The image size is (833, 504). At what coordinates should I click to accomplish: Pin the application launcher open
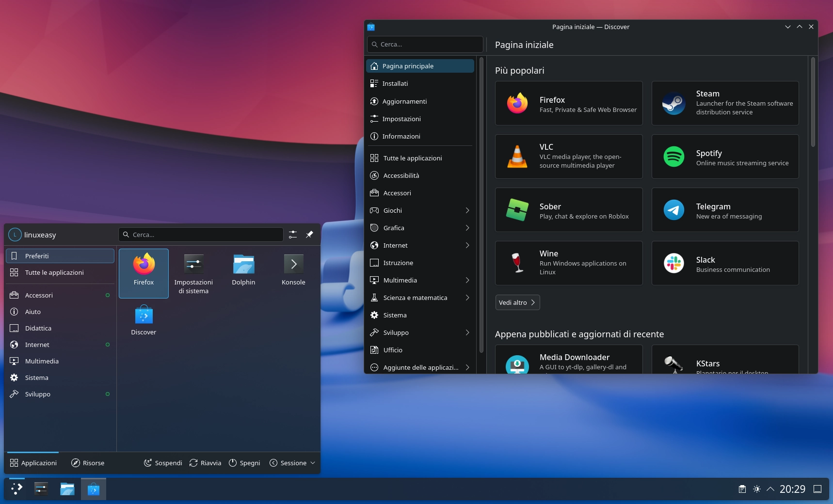coord(309,235)
